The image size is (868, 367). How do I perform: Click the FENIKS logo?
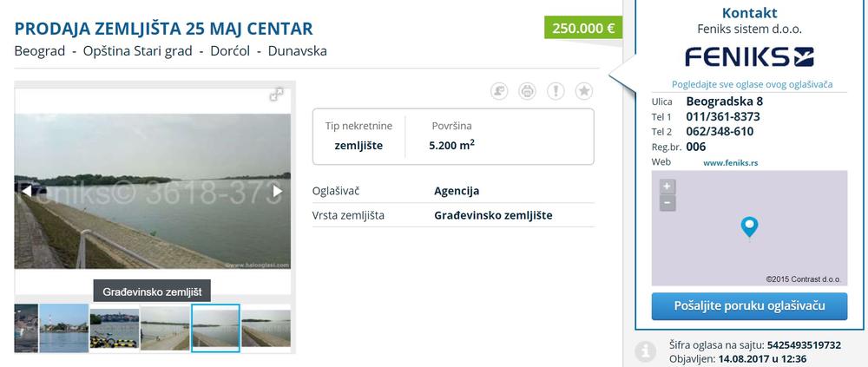[x=749, y=56]
